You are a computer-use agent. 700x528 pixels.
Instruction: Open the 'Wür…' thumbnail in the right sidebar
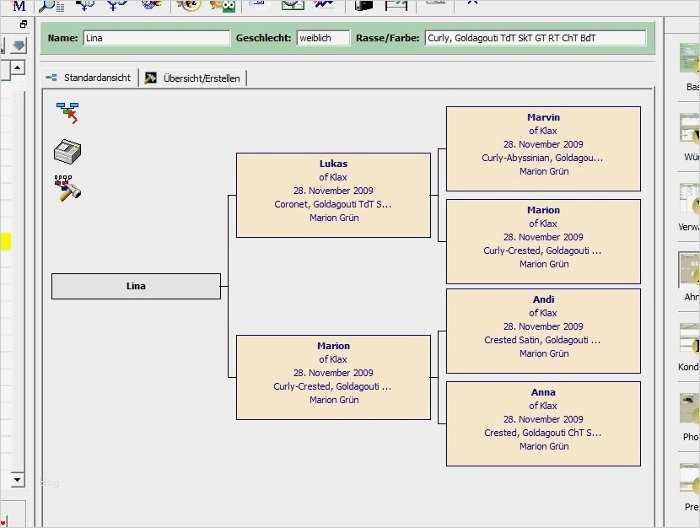(690, 129)
